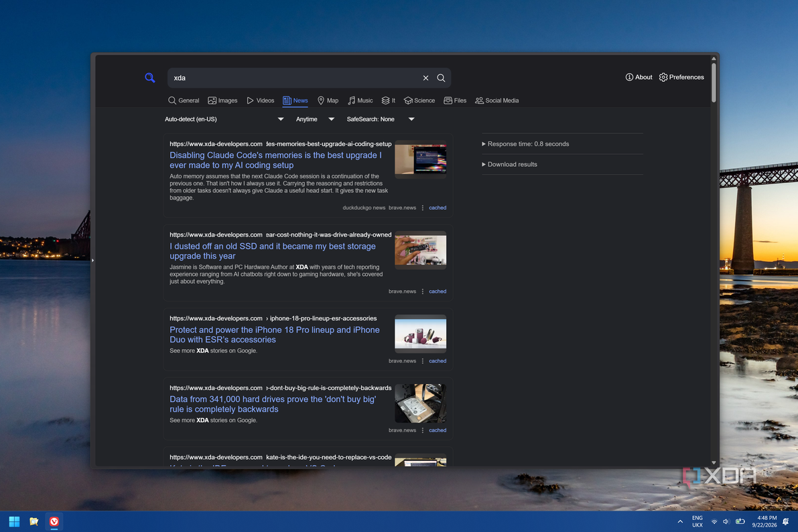Screen dimensions: 798x532
Task: Show hidden system tray icons
Action: [x=680, y=521]
